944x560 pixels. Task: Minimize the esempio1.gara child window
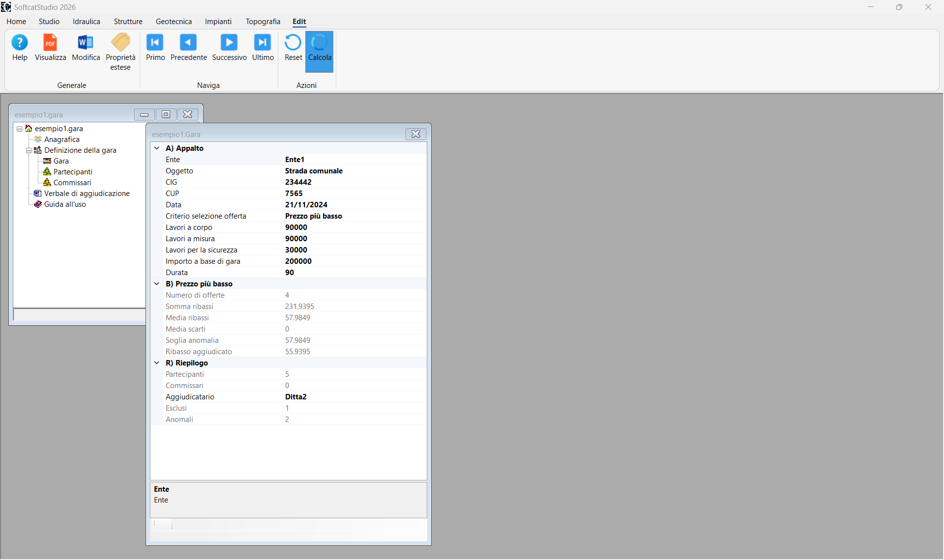pyautogui.click(x=144, y=114)
